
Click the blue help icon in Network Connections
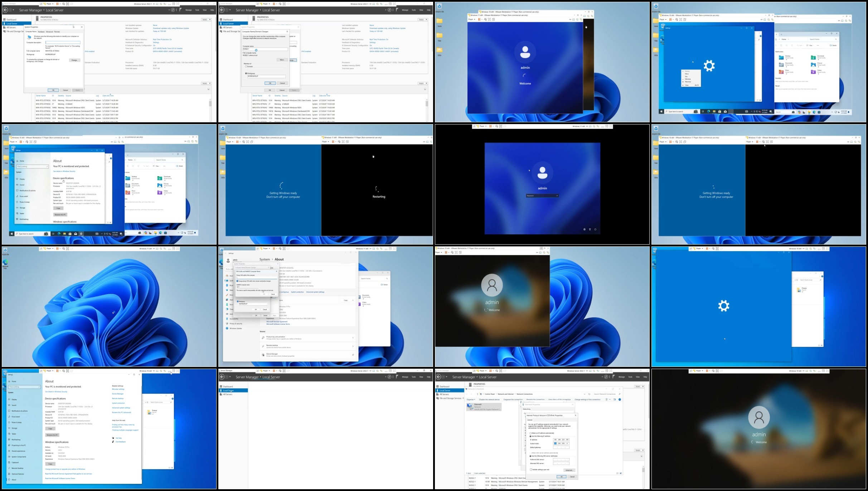click(x=620, y=399)
